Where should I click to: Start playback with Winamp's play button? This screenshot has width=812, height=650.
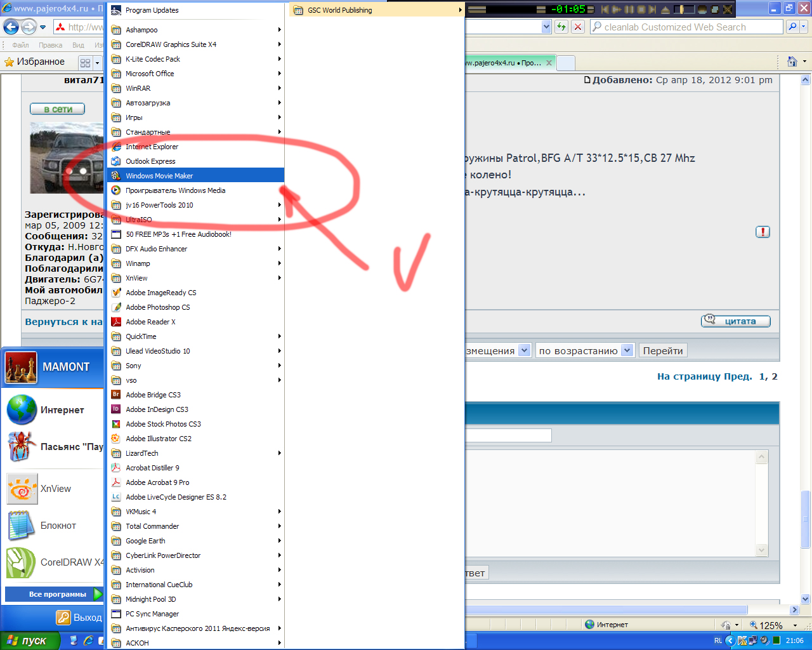click(x=617, y=10)
